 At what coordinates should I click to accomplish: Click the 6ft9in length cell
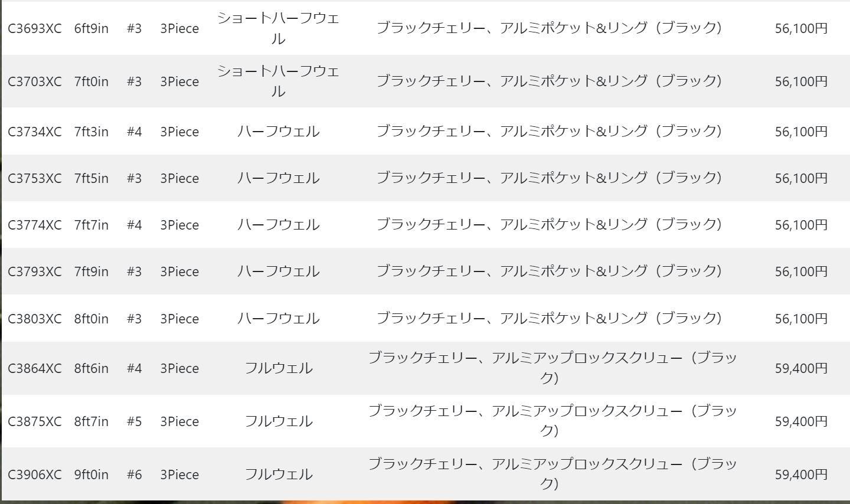91,28
